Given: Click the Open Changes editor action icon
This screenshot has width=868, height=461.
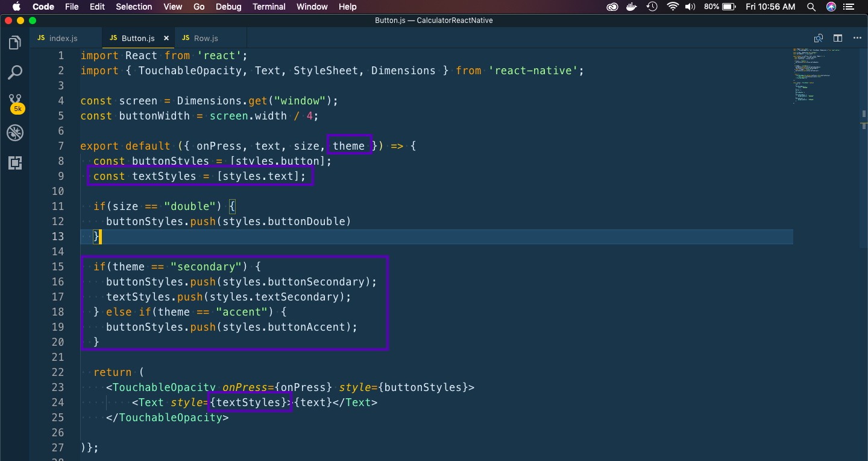Looking at the screenshot, I should pos(818,38).
